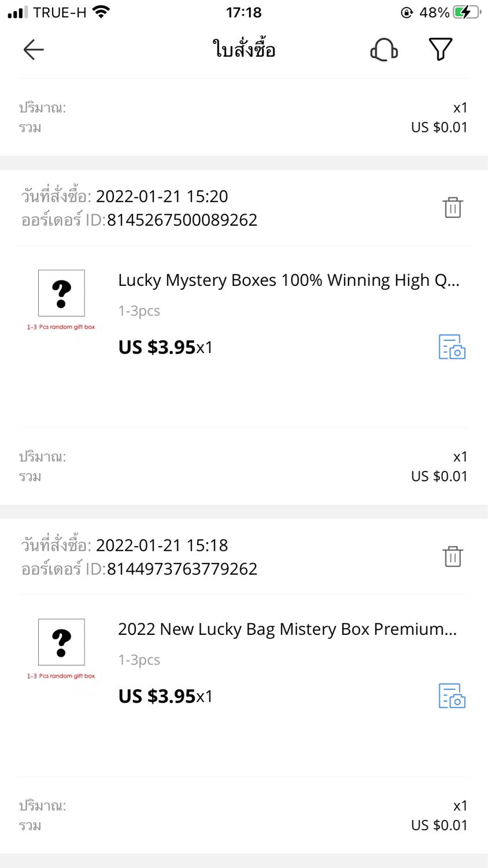The image size is (488, 868).
Task: Tap US $3.95 price of Lucky Mystery Boxes
Action: (157, 347)
